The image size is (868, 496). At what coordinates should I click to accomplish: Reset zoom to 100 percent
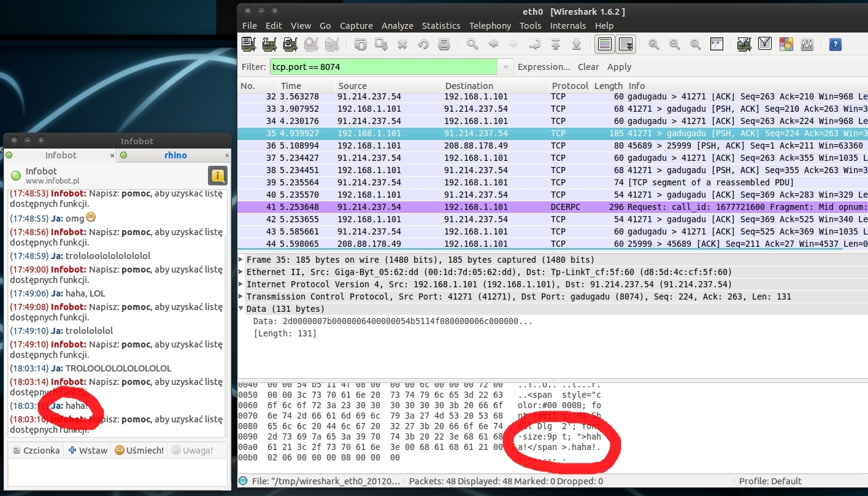coord(696,44)
